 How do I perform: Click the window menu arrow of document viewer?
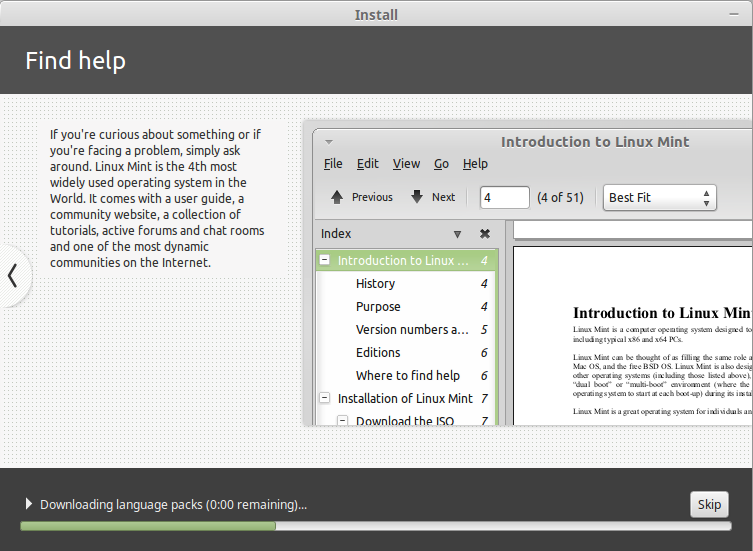(x=329, y=142)
